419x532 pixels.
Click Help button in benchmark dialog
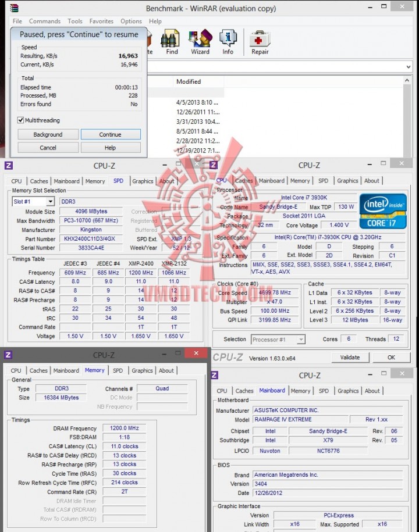click(111, 148)
